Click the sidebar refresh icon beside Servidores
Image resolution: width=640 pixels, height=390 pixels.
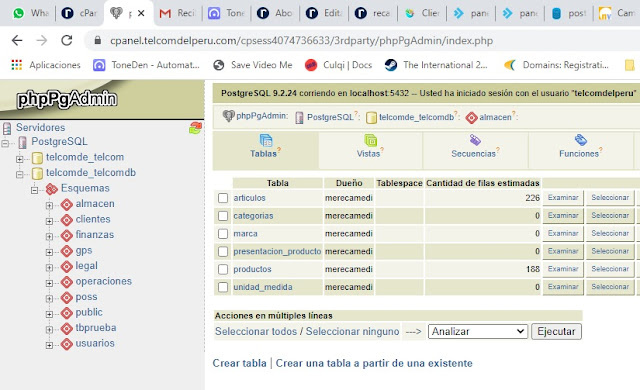pyautogui.click(x=195, y=128)
